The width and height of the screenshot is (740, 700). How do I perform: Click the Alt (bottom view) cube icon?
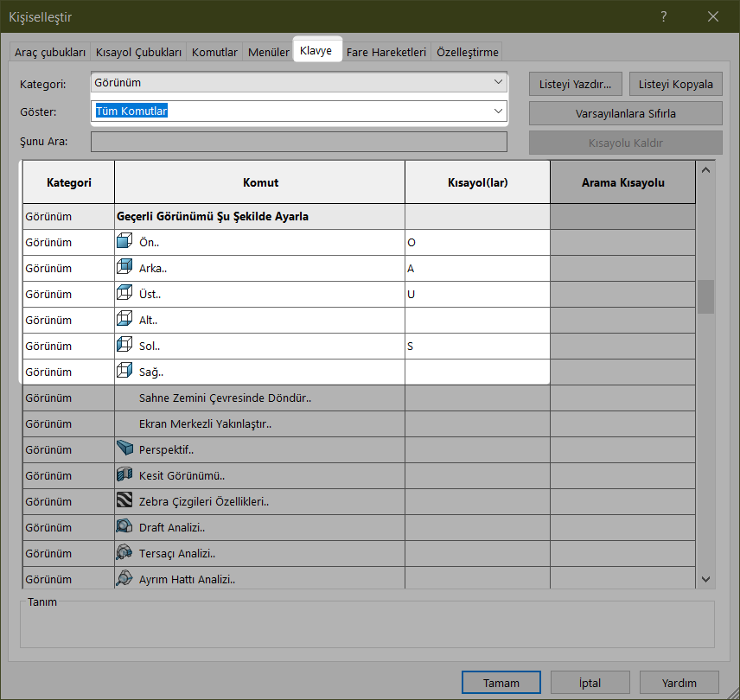click(x=124, y=320)
